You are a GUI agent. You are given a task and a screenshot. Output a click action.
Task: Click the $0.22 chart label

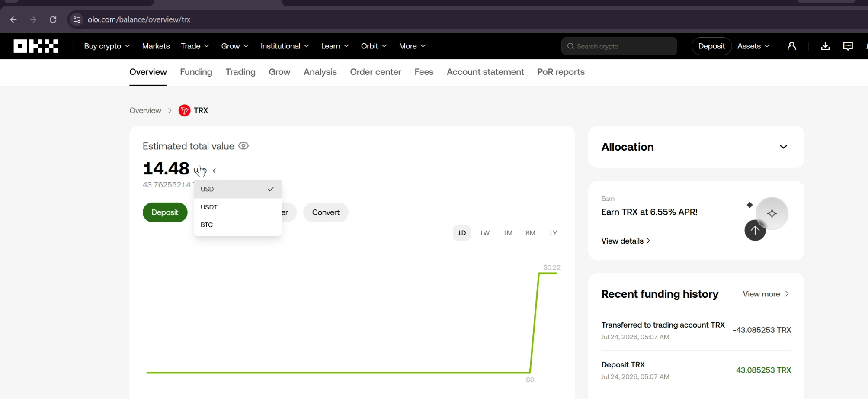pyautogui.click(x=552, y=267)
